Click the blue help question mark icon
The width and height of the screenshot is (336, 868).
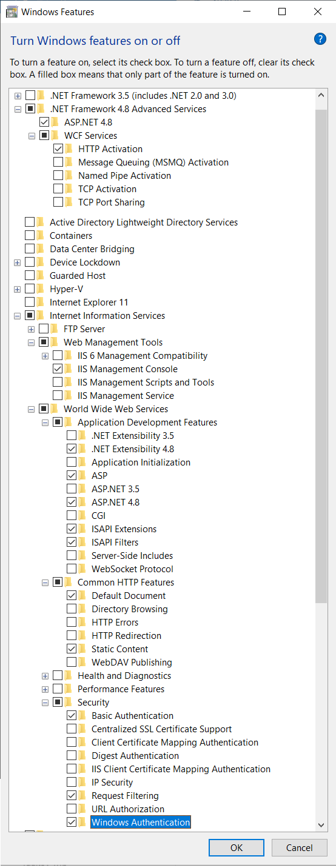coord(320,39)
